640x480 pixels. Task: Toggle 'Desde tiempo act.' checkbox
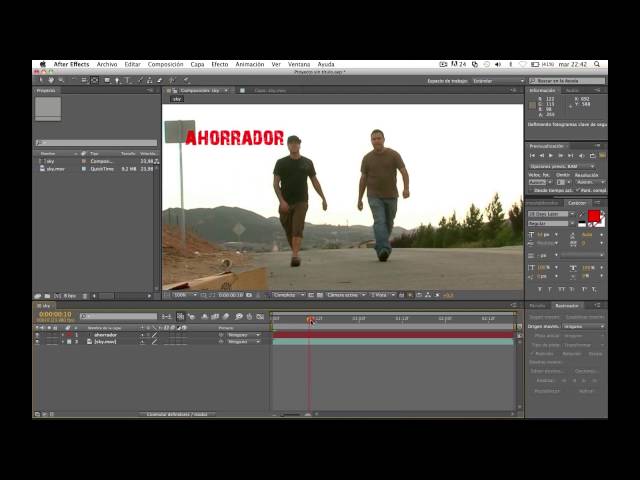point(531,191)
